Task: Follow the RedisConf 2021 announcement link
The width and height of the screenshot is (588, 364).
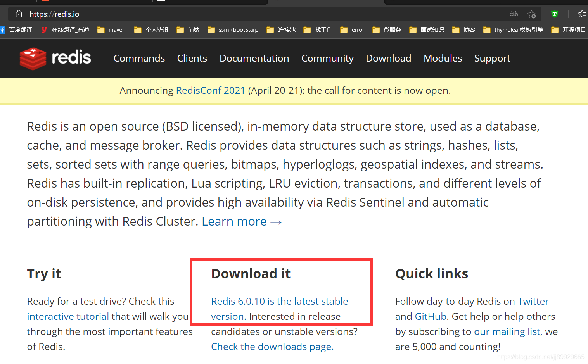Action: click(211, 91)
